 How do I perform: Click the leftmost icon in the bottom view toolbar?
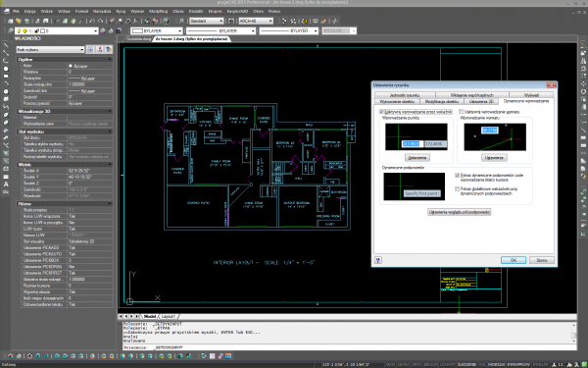tap(10, 355)
